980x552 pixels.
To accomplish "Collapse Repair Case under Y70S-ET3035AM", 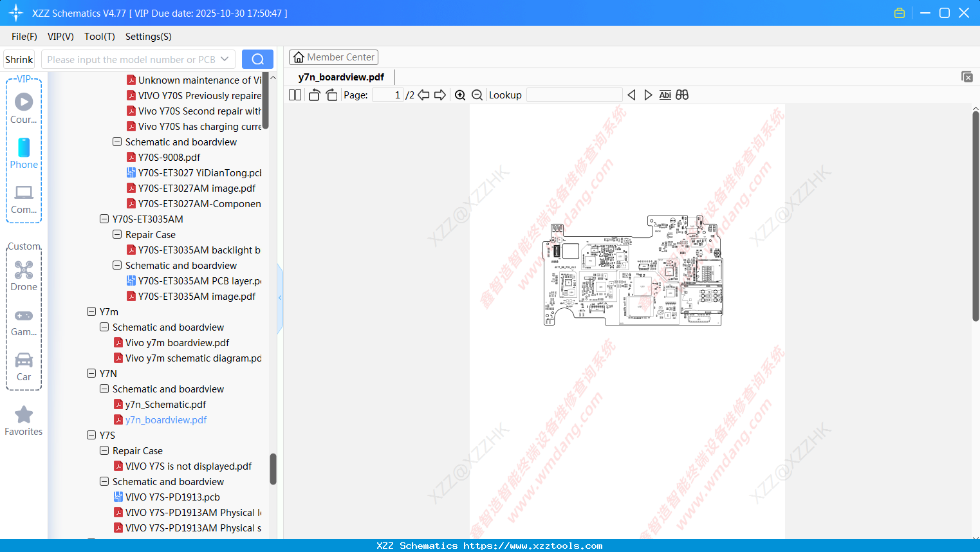I will 117,234.
